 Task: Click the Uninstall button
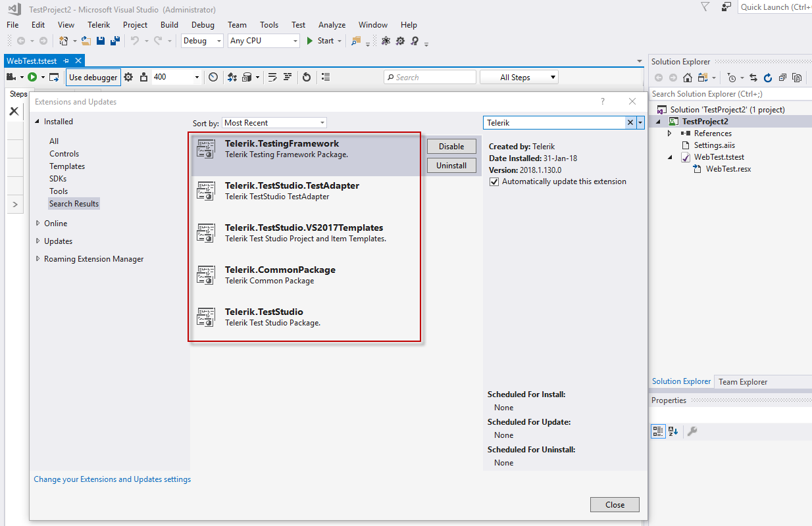point(451,166)
